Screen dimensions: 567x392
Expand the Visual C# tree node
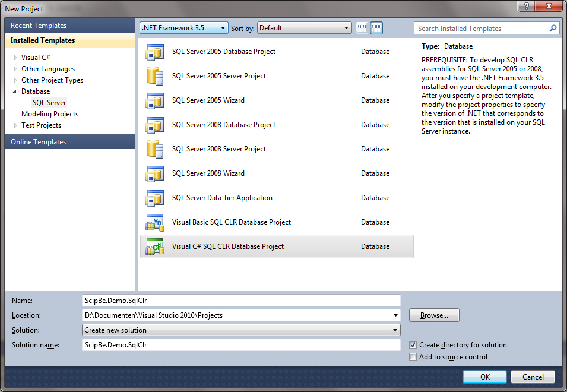point(15,58)
